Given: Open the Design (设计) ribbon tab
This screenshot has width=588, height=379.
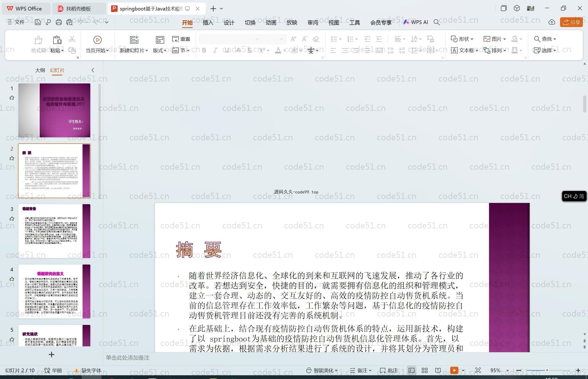Looking at the screenshot, I should [229, 22].
